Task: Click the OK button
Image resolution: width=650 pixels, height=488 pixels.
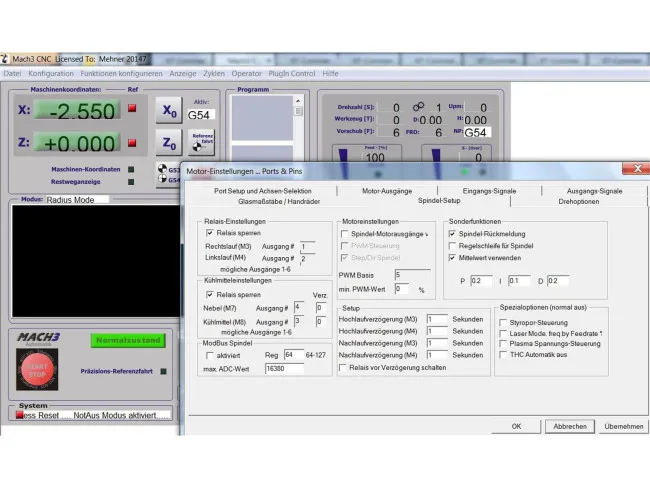Action: pyautogui.click(x=516, y=426)
